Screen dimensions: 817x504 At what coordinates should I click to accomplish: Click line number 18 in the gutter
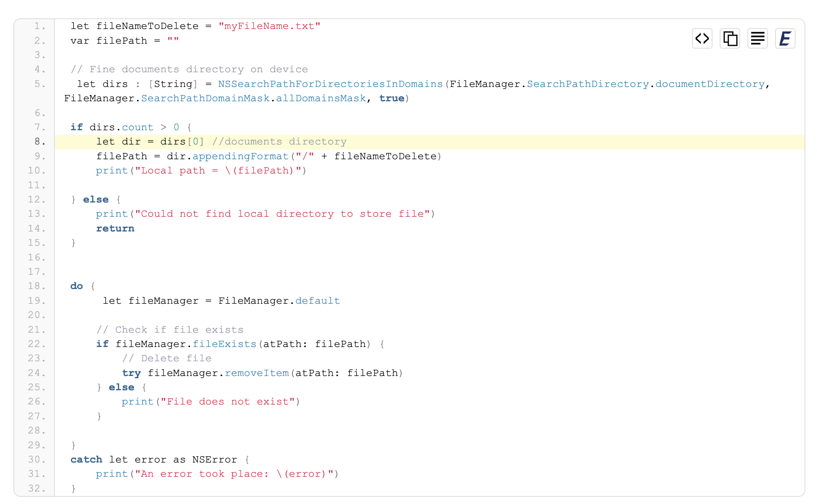pos(37,286)
